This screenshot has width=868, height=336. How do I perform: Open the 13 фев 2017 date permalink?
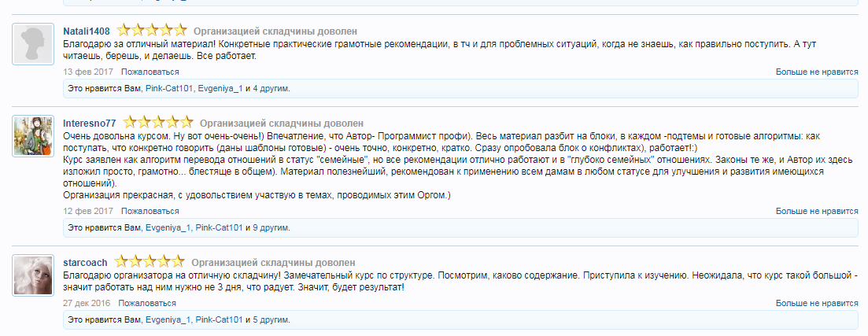click(x=88, y=72)
